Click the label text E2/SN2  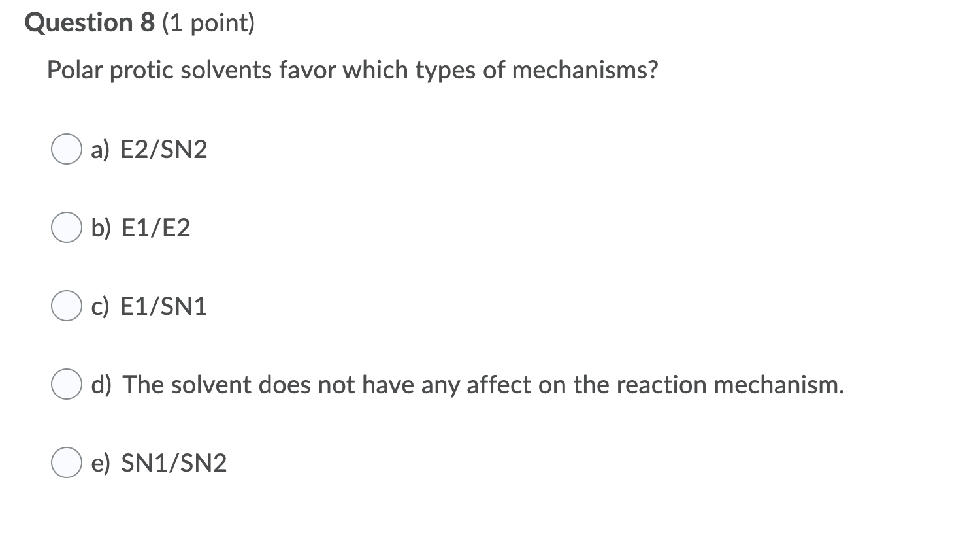coord(163,150)
